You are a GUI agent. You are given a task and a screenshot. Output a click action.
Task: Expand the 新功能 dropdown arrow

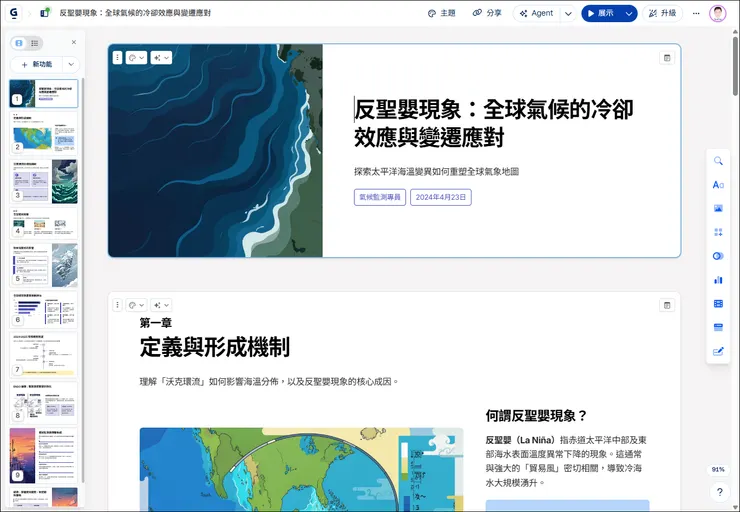point(71,64)
